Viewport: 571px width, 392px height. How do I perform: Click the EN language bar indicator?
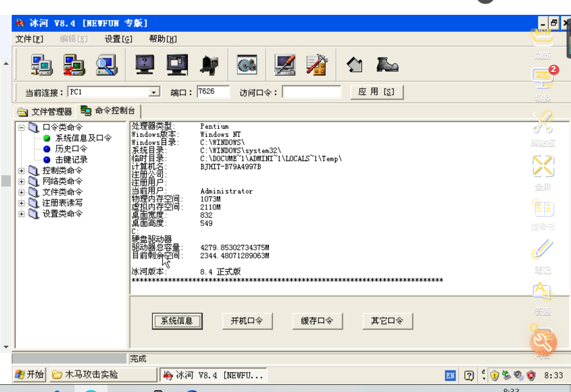(450, 375)
